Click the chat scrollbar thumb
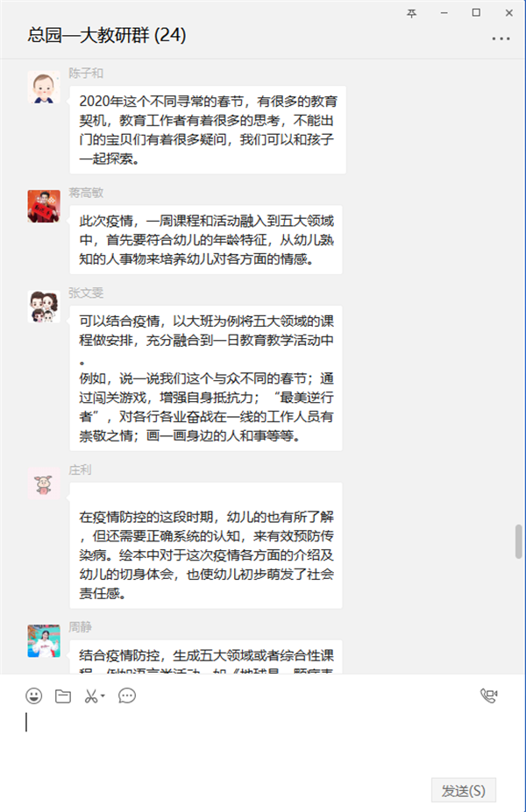526x812 pixels. (x=518, y=541)
